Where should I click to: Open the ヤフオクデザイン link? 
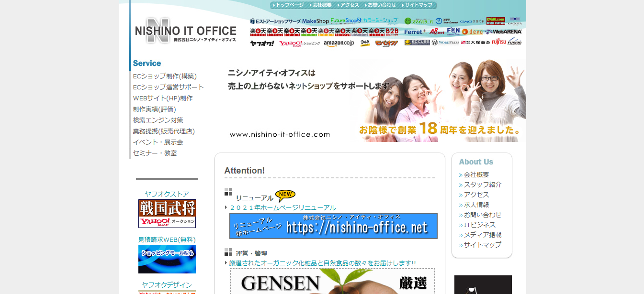click(x=167, y=284)
